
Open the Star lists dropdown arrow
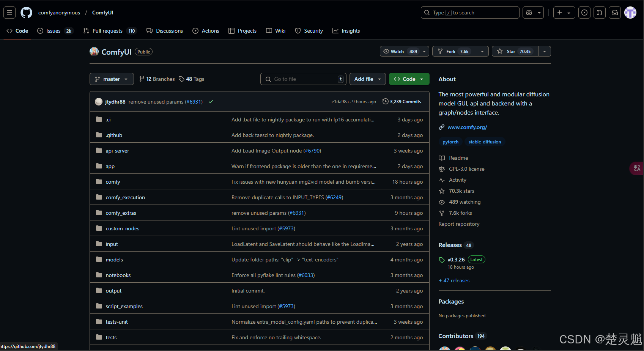(545, 51)
